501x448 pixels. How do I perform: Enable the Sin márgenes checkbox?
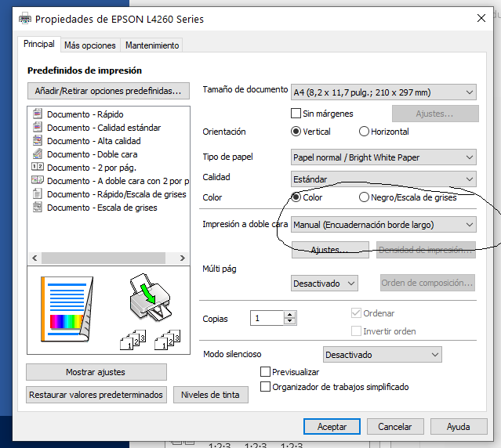point(297,114)
